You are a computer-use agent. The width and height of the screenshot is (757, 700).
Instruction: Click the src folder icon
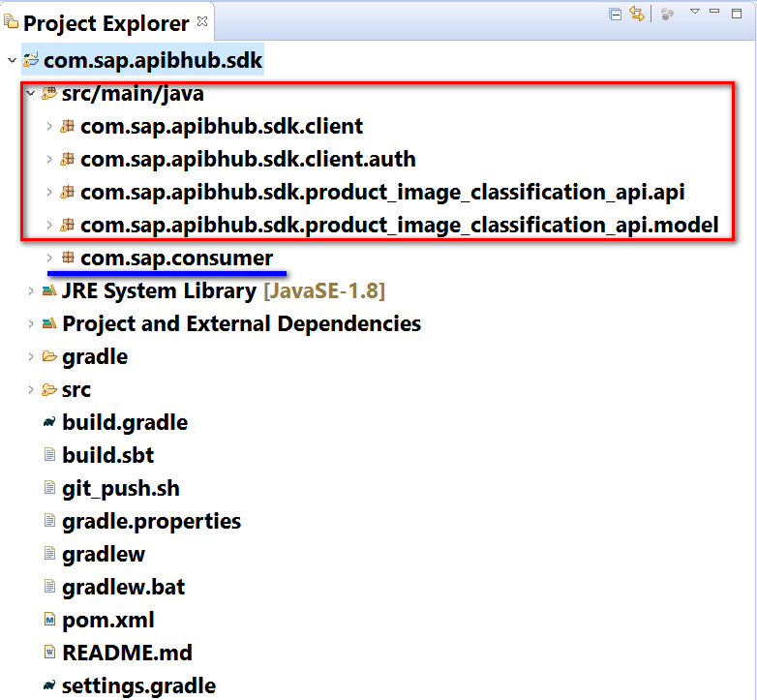[49, 389]
